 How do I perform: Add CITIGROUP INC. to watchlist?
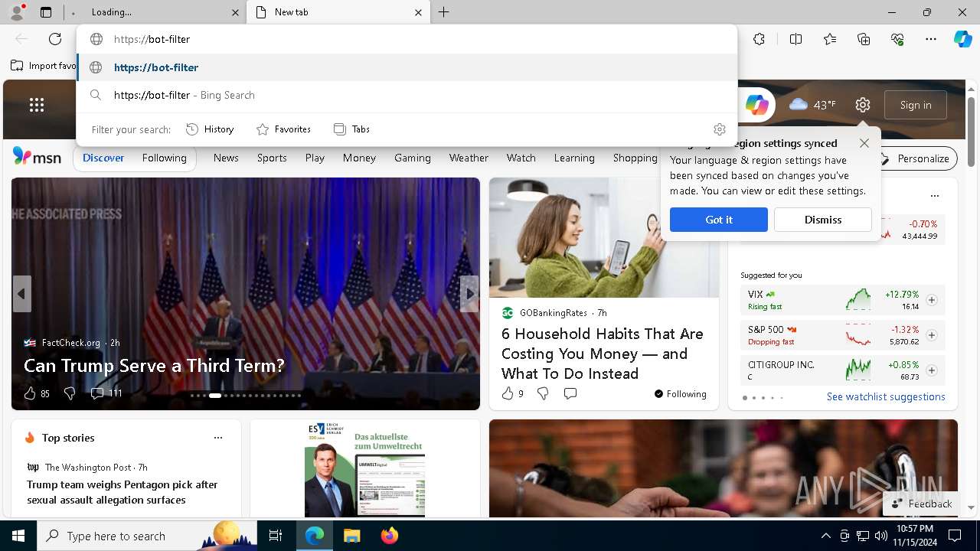[932, 370]
